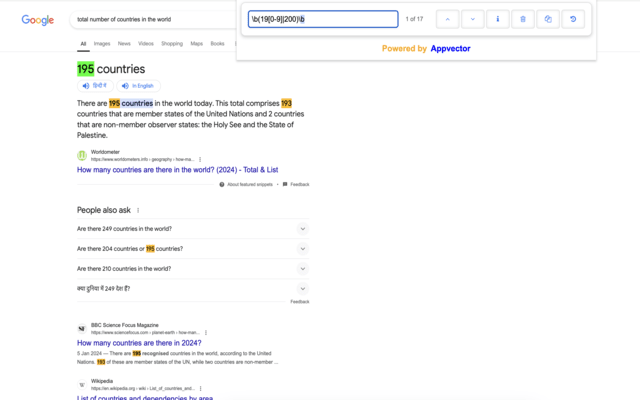640x400 pixels.
Task: Click the regex pattern input field
Action: click(322, 19)
